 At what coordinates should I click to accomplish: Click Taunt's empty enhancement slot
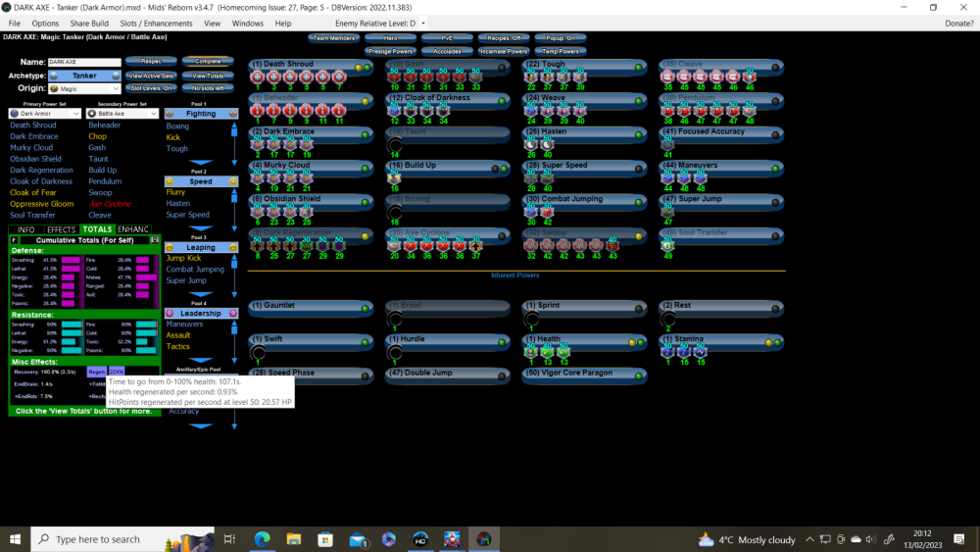tap(394, 144)
